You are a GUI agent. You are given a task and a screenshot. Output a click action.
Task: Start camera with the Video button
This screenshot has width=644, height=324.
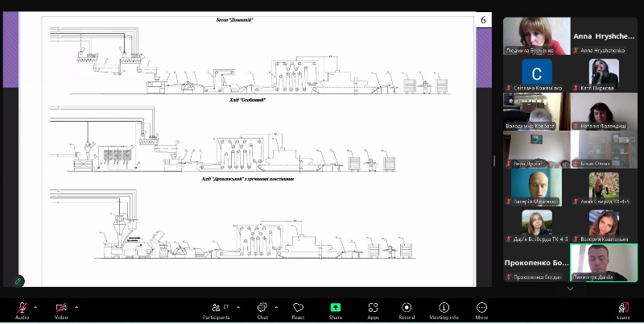coord(61,311)
